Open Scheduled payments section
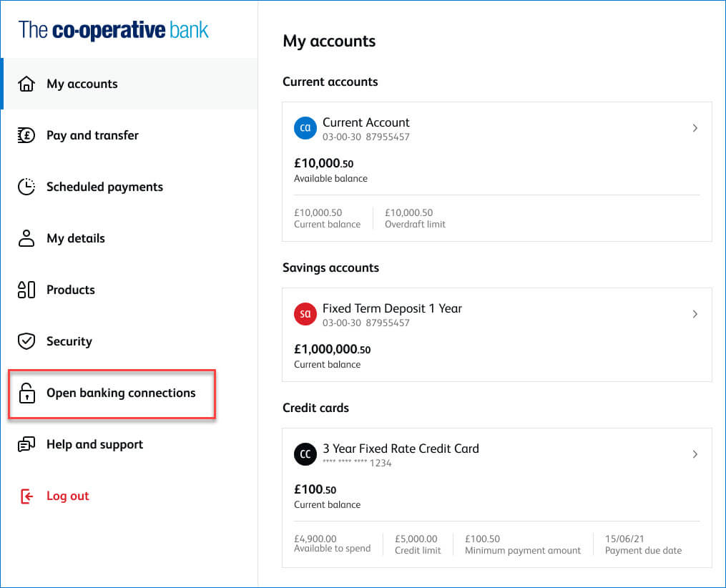 pyautogui.click(x=129, y=187)
